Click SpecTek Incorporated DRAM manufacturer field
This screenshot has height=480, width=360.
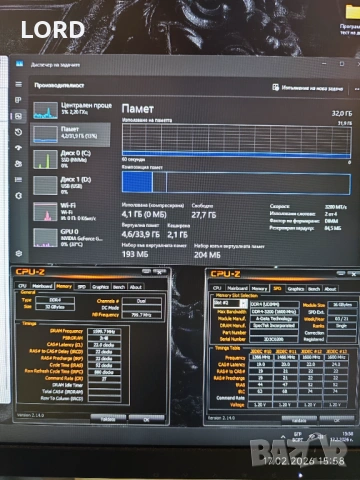274,325
